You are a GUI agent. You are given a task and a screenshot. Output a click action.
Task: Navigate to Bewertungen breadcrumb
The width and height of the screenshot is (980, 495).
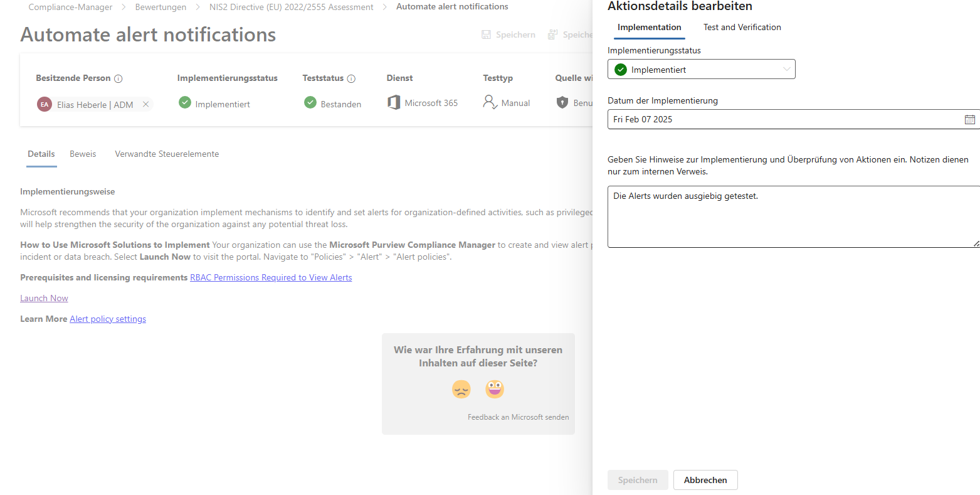(x=161, y=8)
